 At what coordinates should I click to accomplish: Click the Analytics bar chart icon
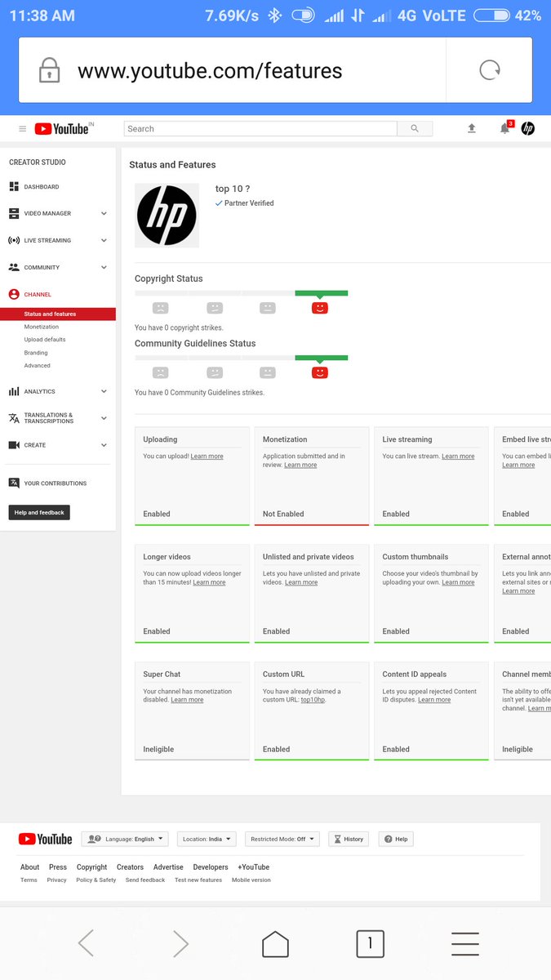[x=14, y=391]
